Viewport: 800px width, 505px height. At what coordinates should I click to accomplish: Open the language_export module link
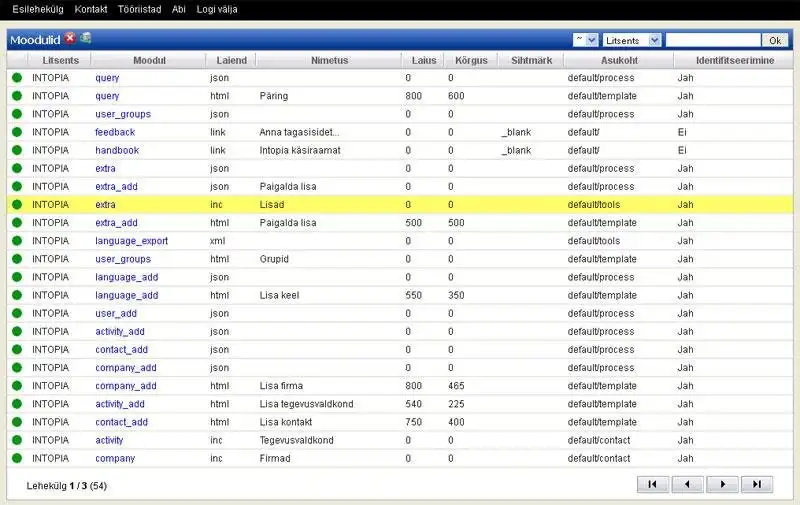[131, 241]
